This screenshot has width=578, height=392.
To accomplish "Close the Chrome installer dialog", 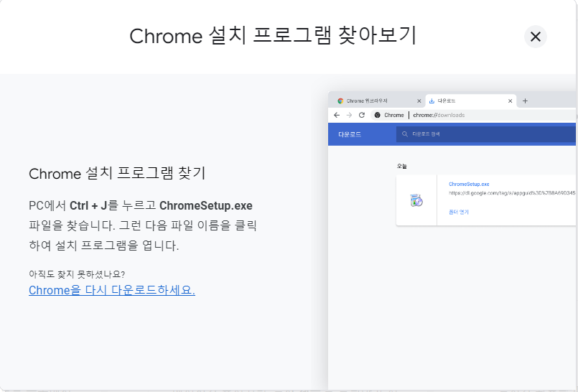I will click(535, 37).
